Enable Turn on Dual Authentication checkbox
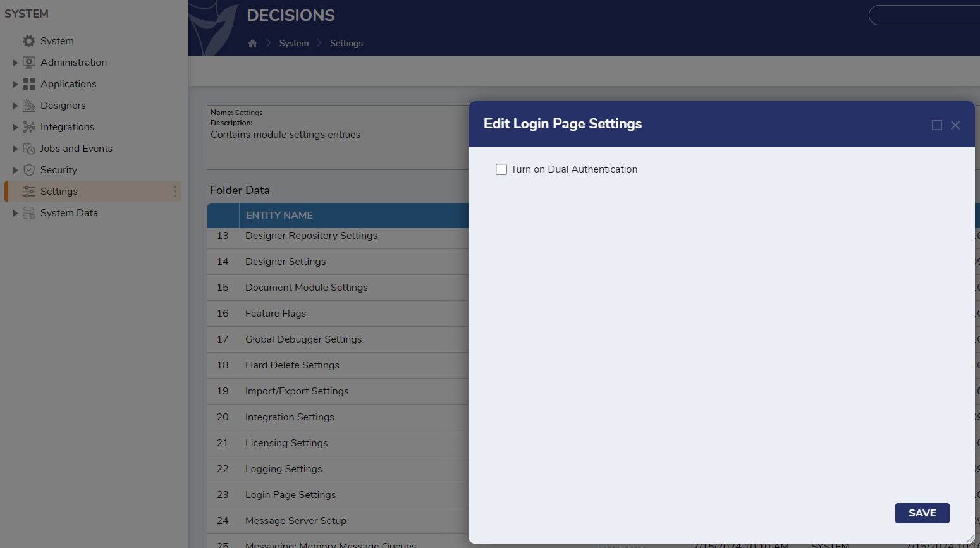Image resolution: width=980 pixels, height=548 pixels. 501,169
